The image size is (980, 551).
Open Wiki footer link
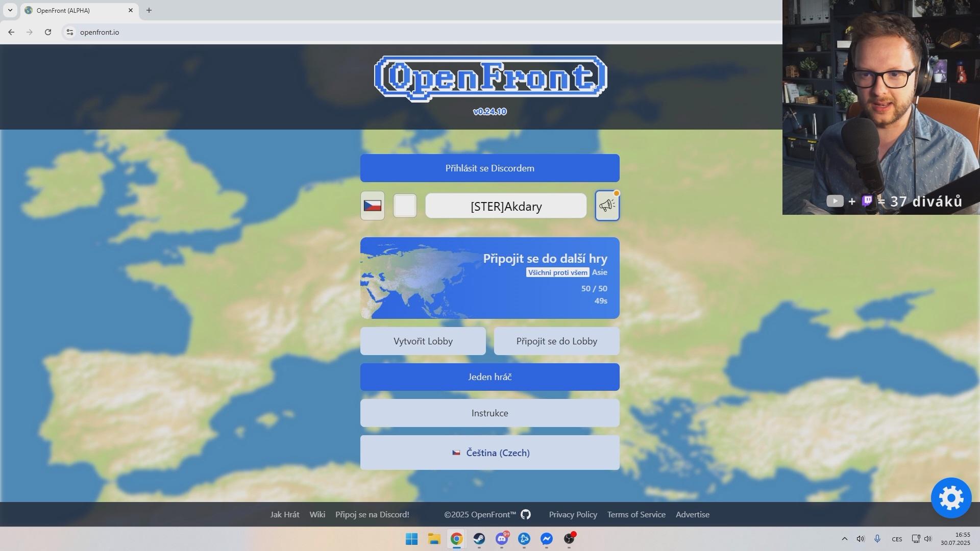click(317, 514)
